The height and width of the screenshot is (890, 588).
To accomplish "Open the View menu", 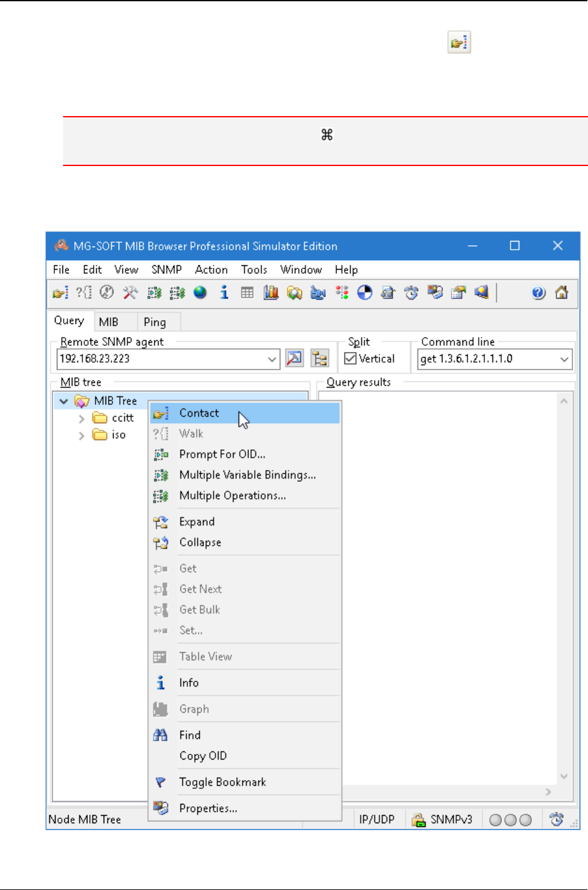I will 126,270.
